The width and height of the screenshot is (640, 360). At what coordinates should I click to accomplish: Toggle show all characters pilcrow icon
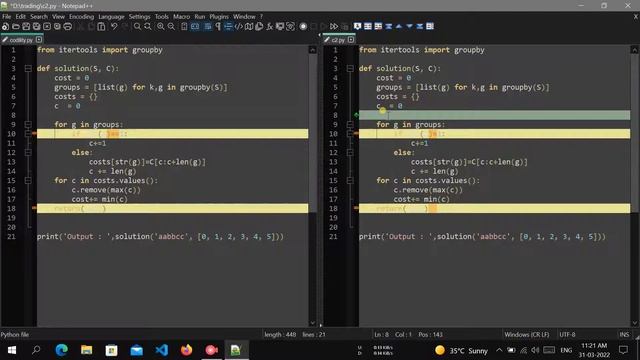[x=218, y=27]
